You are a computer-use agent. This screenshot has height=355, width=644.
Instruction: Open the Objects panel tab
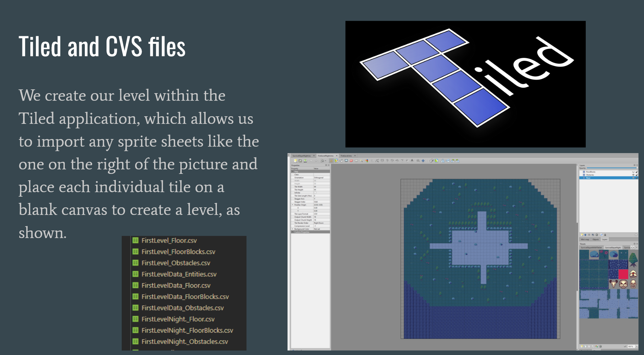pyautogui.click(x=596, y=239)
